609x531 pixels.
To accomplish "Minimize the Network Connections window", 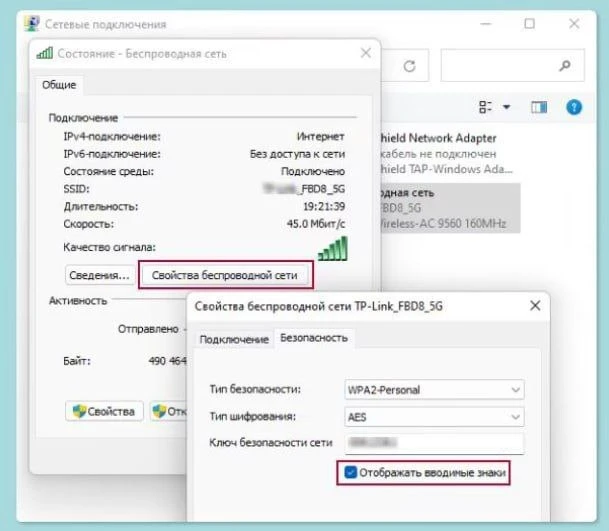I will (486, 24).
